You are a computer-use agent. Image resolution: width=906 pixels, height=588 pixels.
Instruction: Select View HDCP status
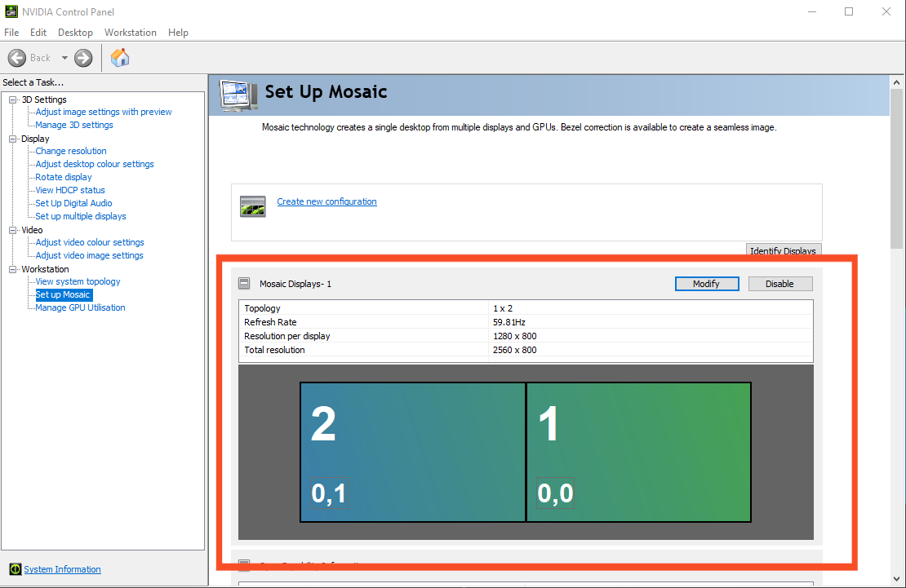pos(70,190)
